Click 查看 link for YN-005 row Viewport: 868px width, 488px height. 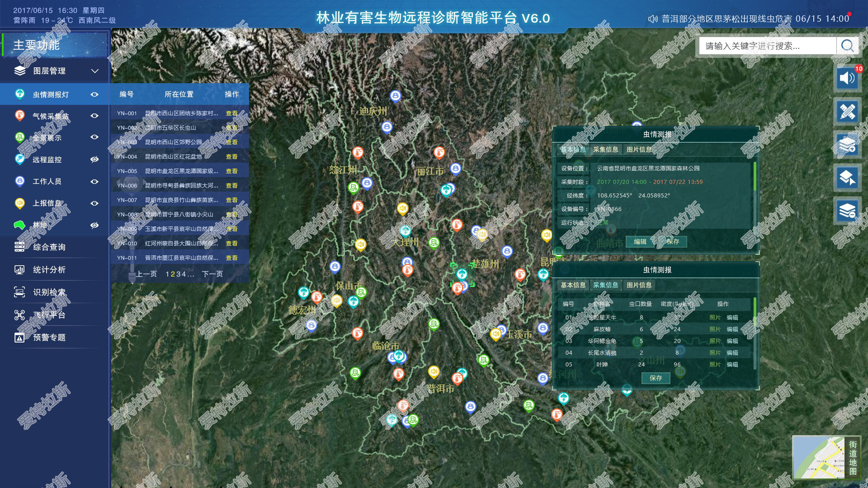231,171
